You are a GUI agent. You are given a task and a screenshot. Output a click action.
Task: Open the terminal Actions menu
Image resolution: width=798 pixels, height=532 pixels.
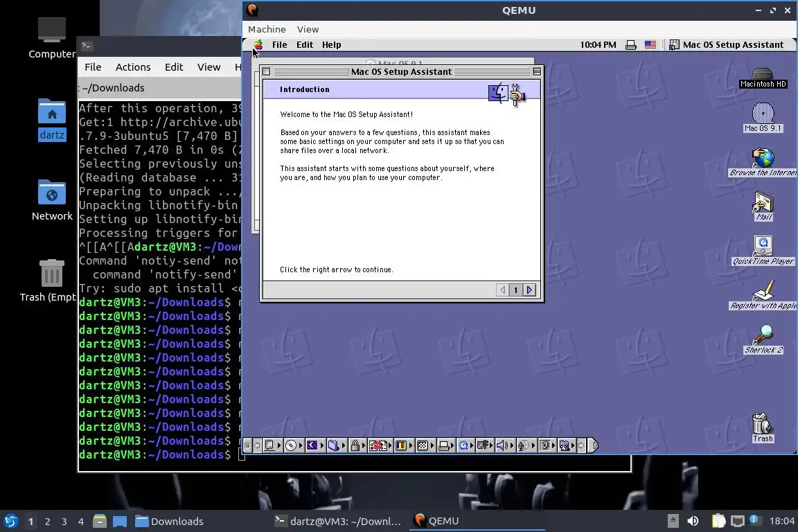coord(133,67)
